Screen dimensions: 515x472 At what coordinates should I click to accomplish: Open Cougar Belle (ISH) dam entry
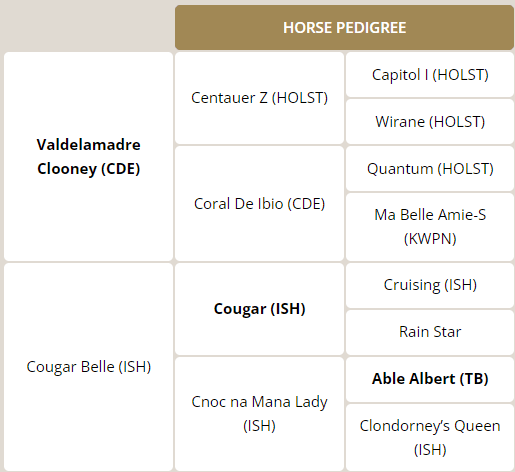89,367
